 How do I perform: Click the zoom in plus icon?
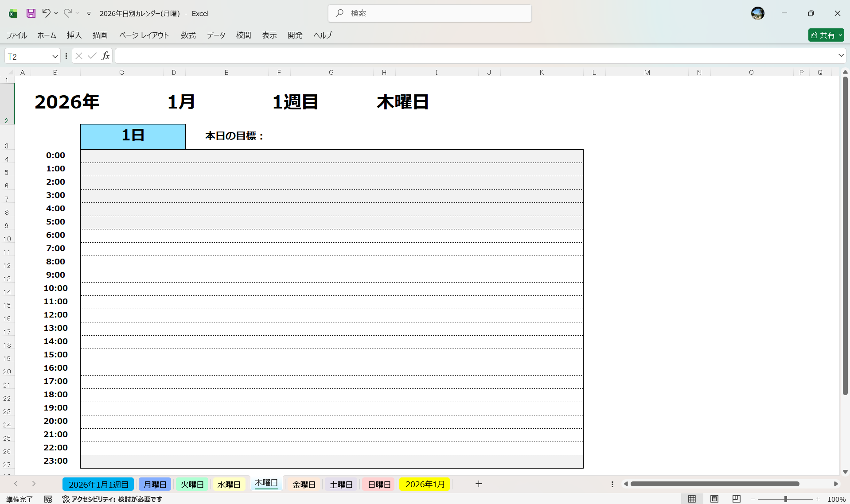coord(818,499)
